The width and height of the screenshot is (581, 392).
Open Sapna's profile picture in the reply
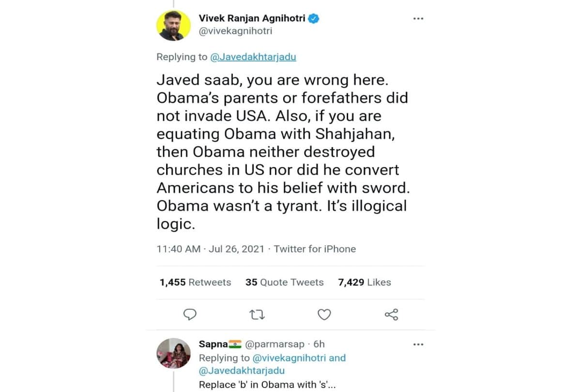tap(173, 353)
